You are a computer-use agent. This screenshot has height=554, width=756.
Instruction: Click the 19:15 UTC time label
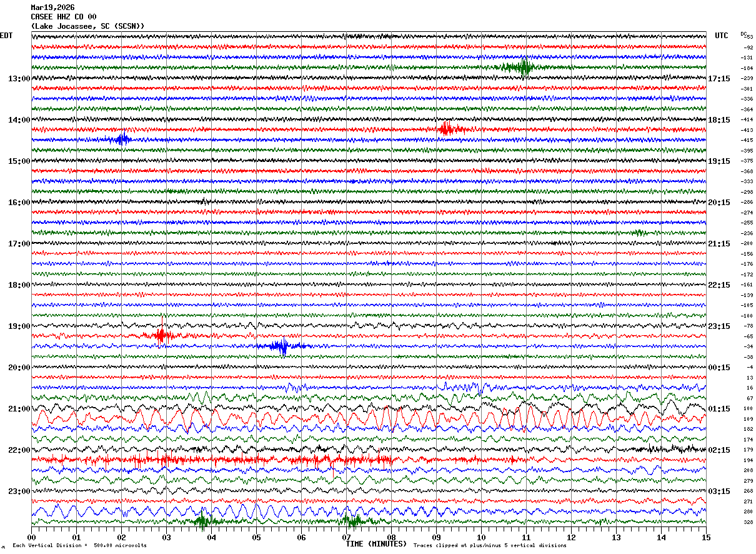(719, 161)
